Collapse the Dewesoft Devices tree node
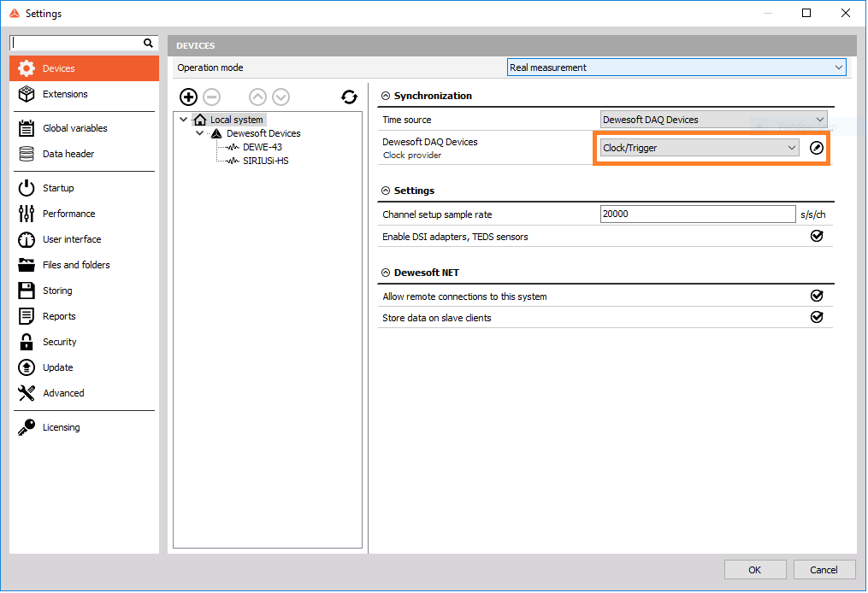The width and height of the screenshot is (868, 593). (x=200, y=133)
